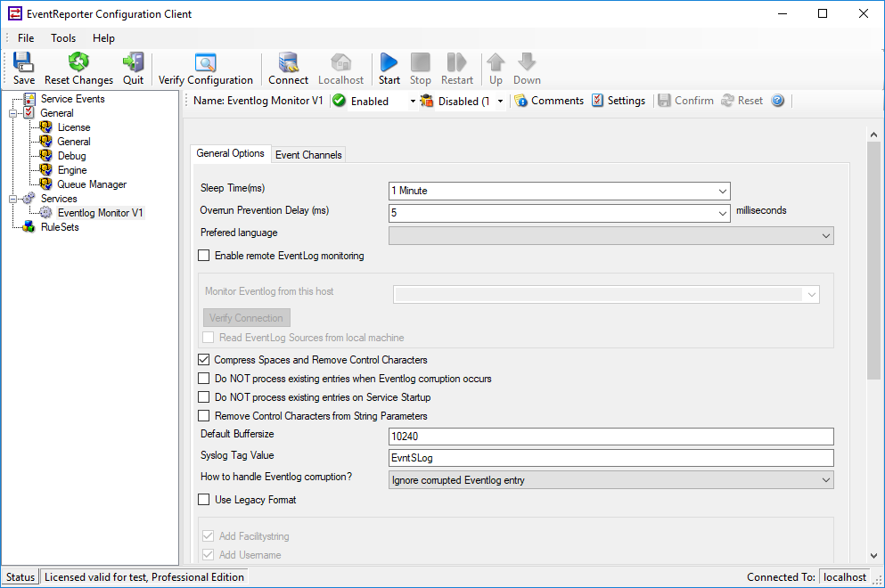Viewport: 885px width, 588px height.
Task: Toggle Add Username checkbox
Action: 209,554
